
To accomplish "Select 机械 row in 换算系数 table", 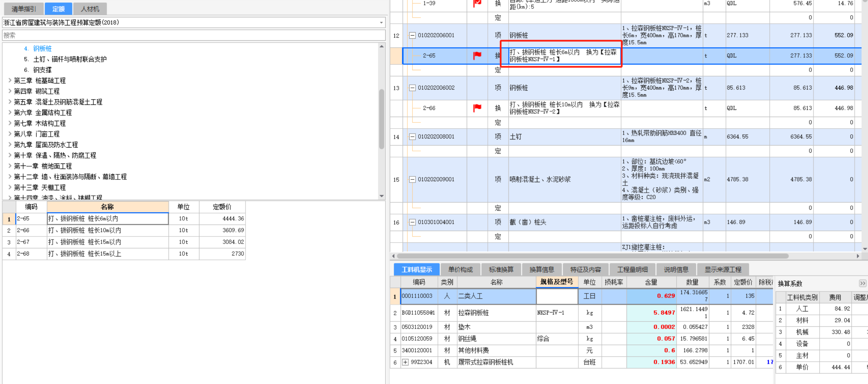I will click(822, 332).
